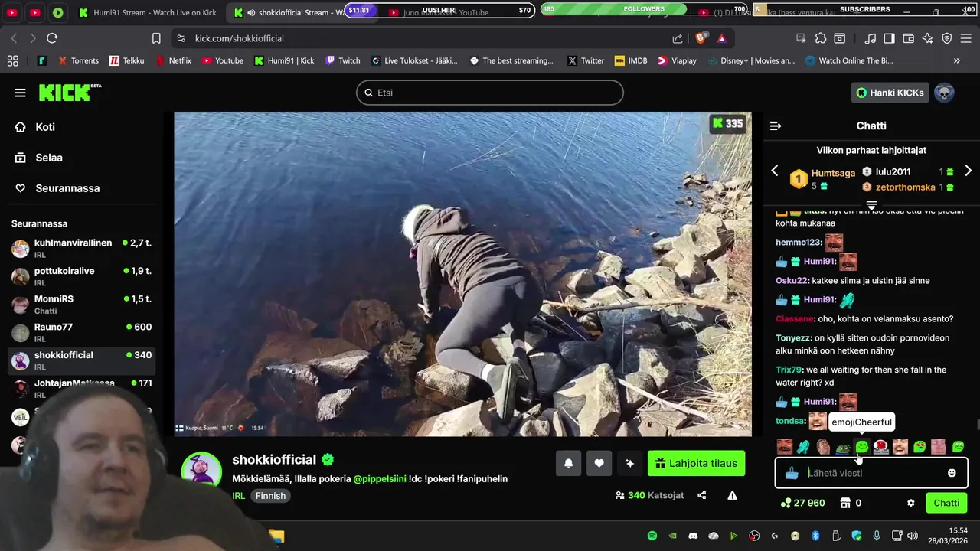The height and width of the screenshot is (551, 980).
Task: Click Lahjoita tilaus gift button
Action: 696,463
